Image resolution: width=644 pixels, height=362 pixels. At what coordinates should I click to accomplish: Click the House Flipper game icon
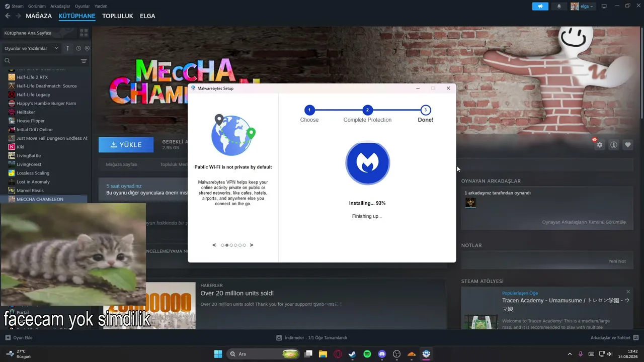[x=12, y=121]
